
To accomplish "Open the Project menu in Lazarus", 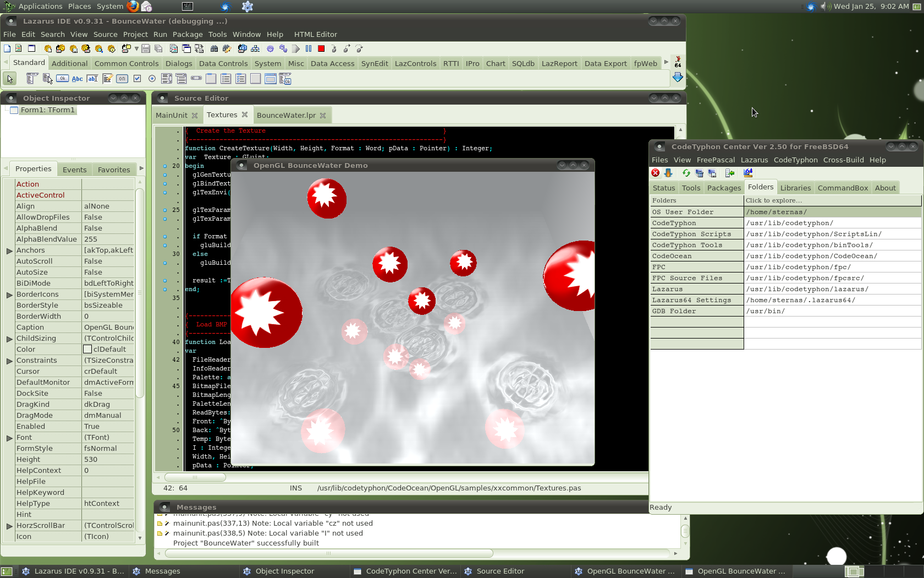I will (x=135, y=34).
